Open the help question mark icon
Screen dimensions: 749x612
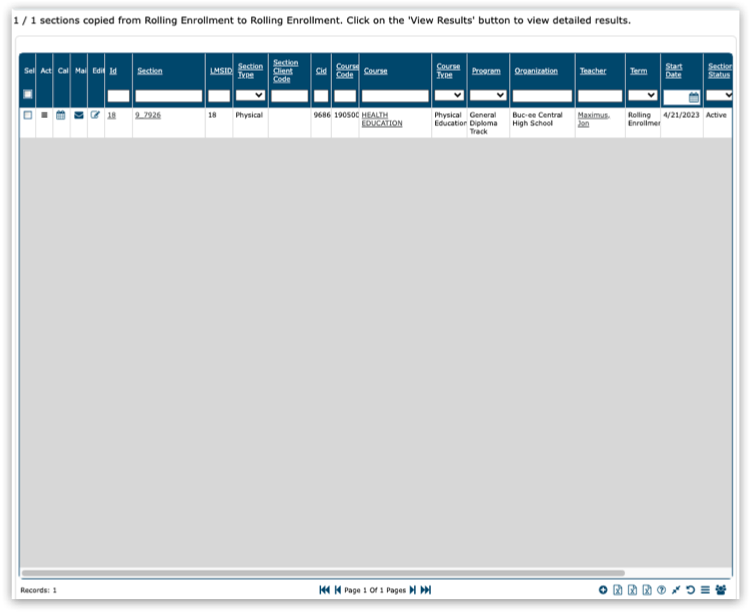pyautogui.click(x=661, y=590)
